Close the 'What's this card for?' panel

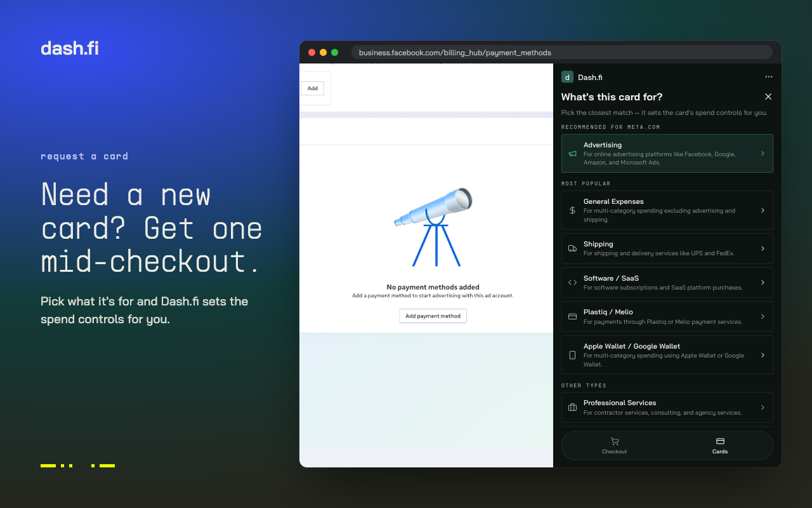[x=768, y=97]
